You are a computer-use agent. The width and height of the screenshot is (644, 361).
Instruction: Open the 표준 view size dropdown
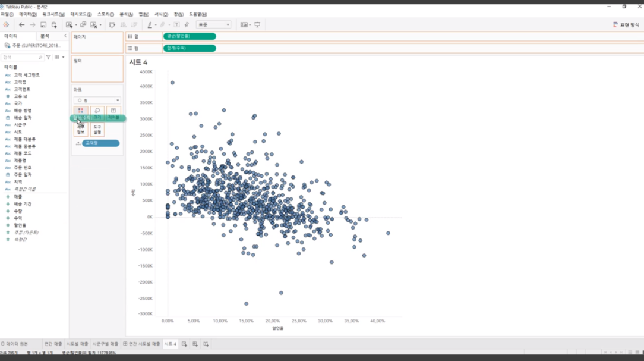click(x=213, y=24)
